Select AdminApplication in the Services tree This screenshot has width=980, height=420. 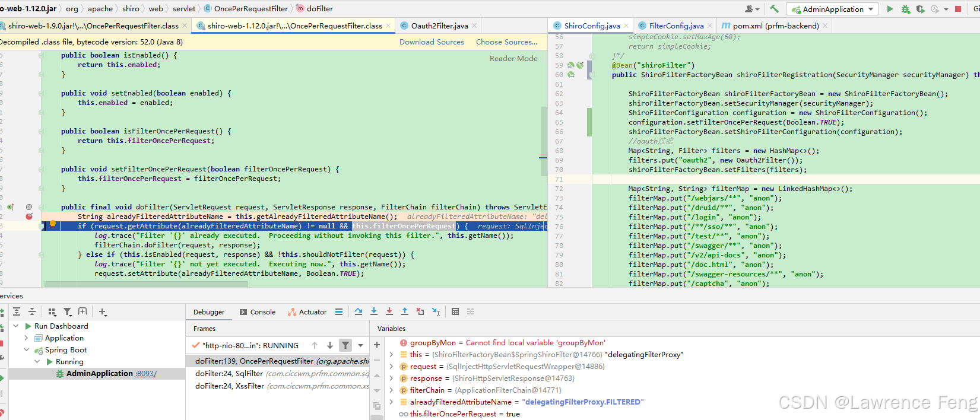pos(99,374)
